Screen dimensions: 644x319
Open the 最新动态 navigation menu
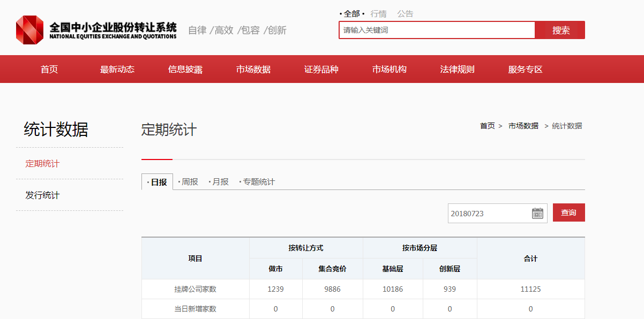(117, 70)
